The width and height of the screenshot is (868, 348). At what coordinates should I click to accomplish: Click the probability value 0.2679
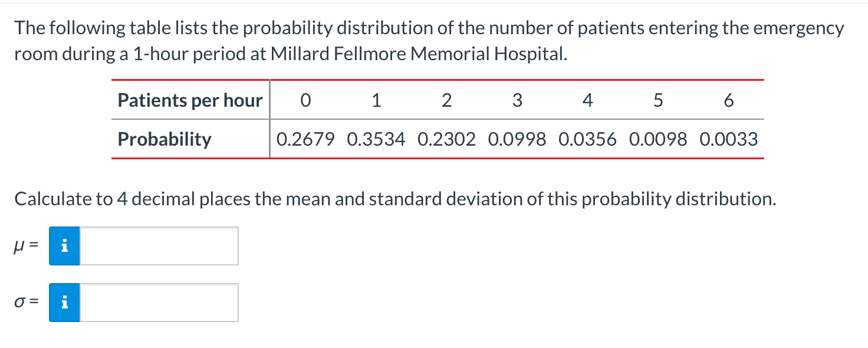(305, 139)
